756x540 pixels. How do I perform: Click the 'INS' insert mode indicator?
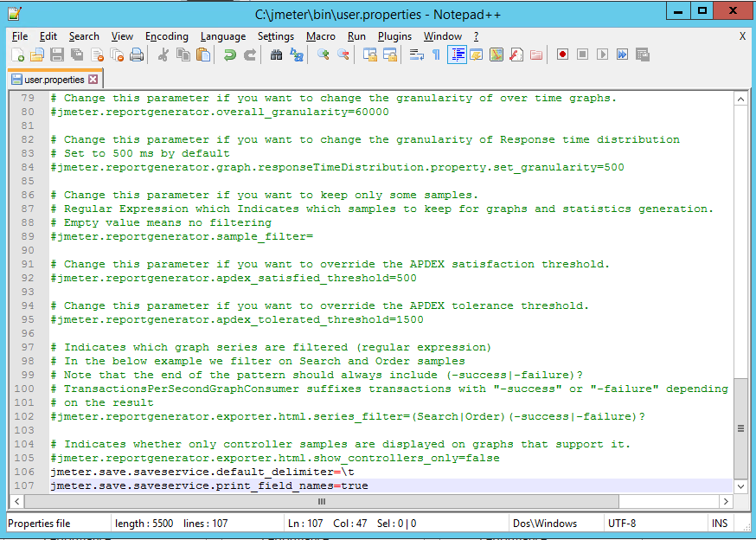[720, 524]
